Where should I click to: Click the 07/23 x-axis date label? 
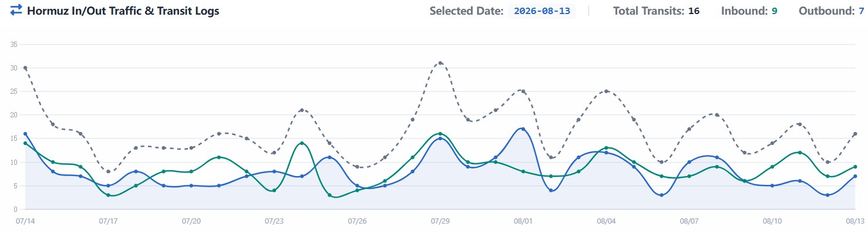click(274, 221)
